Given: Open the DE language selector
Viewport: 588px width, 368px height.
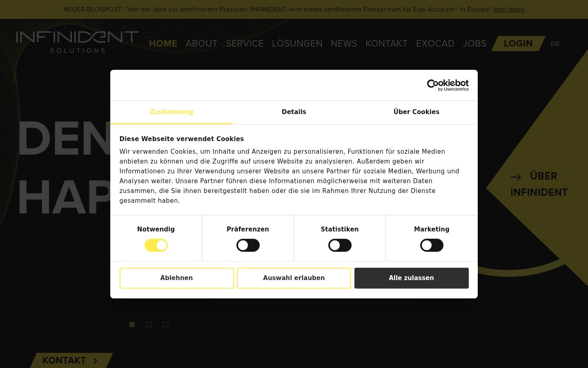Looking at the screenshot, I should click(x=555, y=44).
